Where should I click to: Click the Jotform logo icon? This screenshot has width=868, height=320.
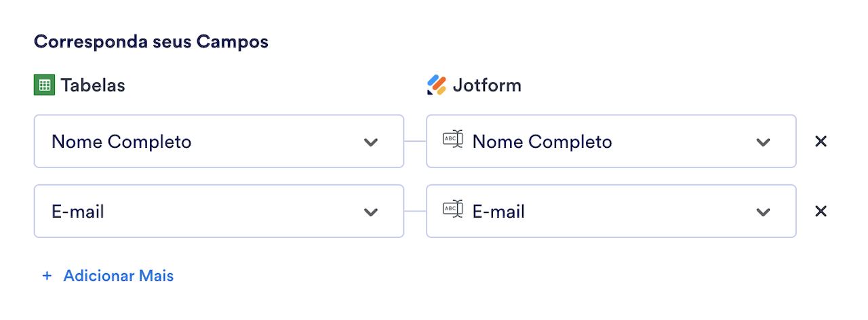437,85
